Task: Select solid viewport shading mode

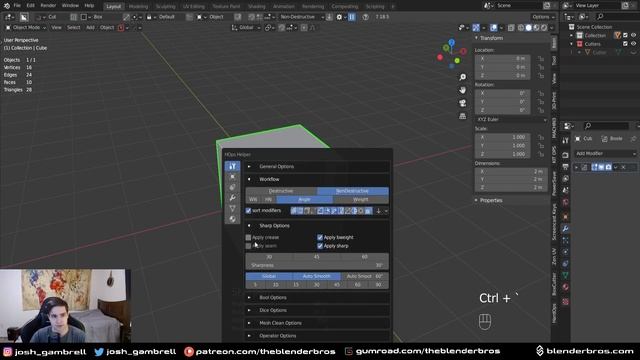Action: pos(529,28)
